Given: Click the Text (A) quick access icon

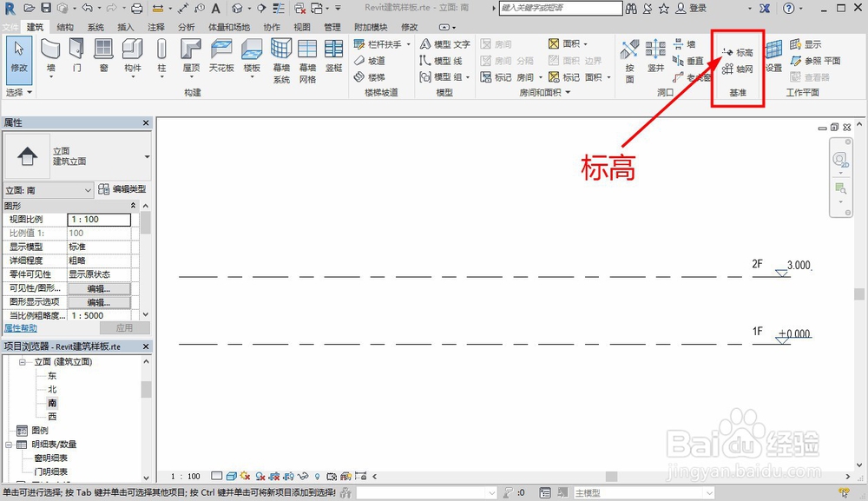Looking at the screenshot, I should click(216, 8).
